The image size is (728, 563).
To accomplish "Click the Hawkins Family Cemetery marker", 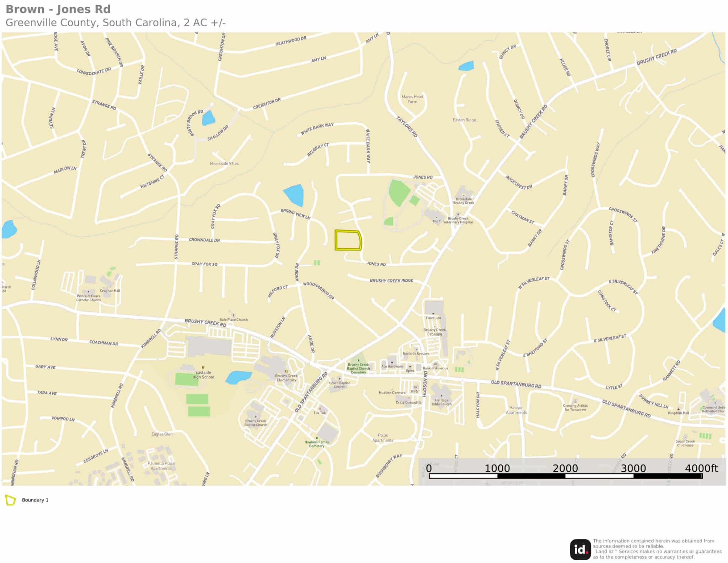I will (x=316, y=438).
